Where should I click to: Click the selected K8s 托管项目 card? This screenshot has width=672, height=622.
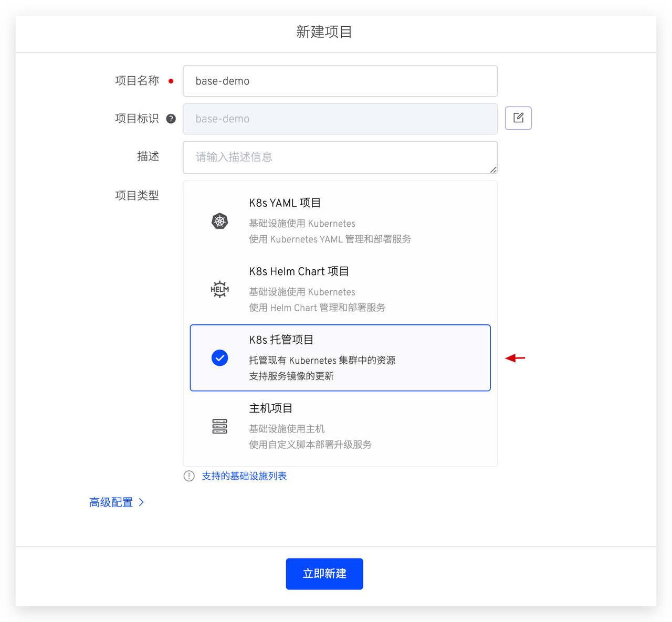coord(340,357)
